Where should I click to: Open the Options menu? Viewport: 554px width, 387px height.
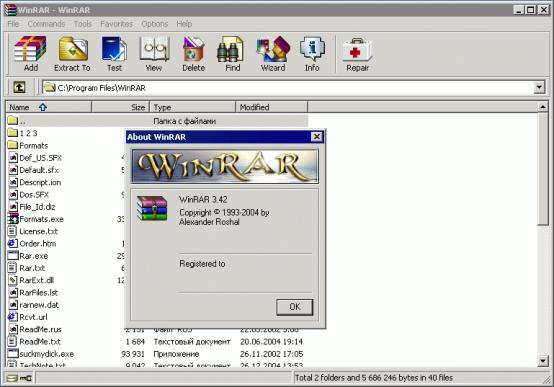tap(154, 24)
